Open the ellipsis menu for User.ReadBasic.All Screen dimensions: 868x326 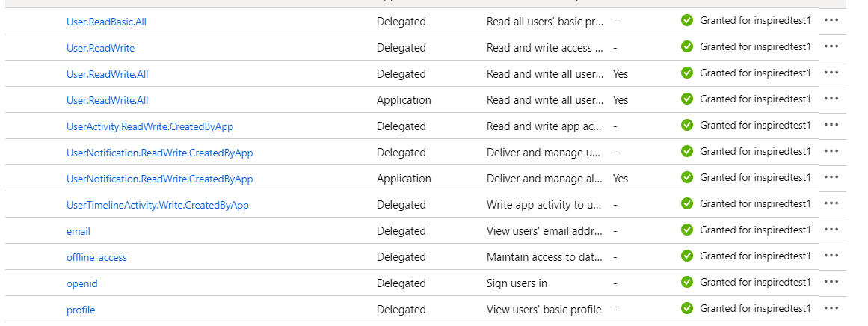coord(831,20)
